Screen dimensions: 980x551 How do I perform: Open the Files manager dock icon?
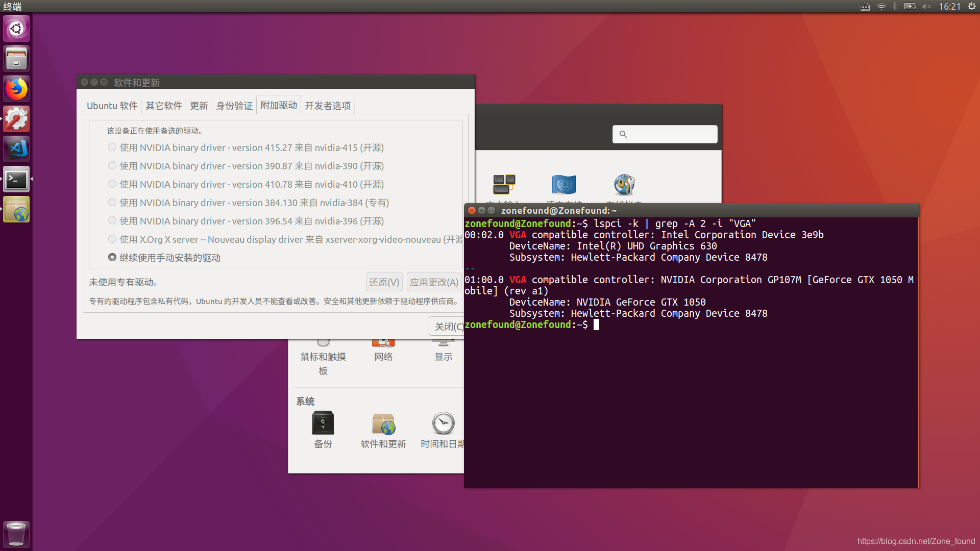[16, 59]
